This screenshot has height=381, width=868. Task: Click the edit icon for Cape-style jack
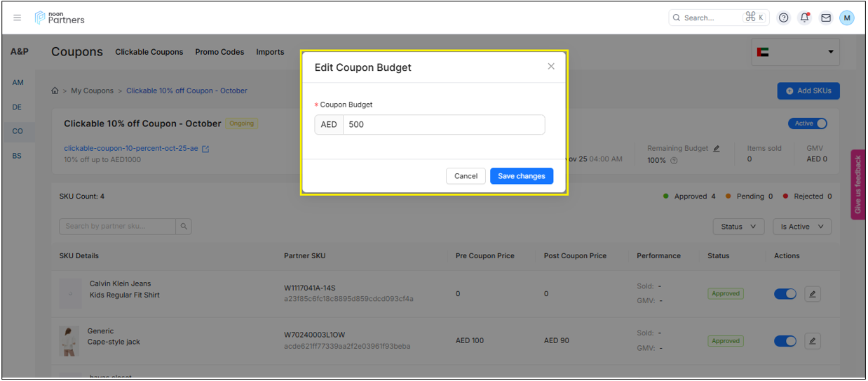coord(812,341)
